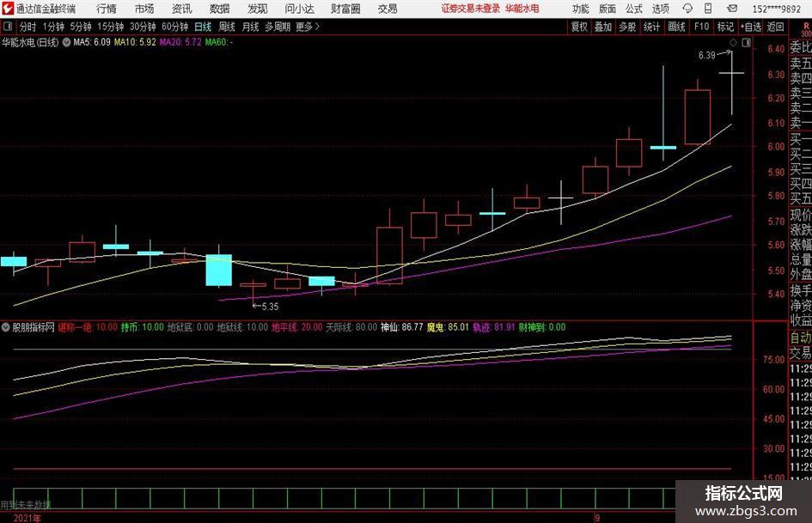Click the 神仙: 86.77 indicator value
This screenshot has width=812, height=523.
point(402,327)
